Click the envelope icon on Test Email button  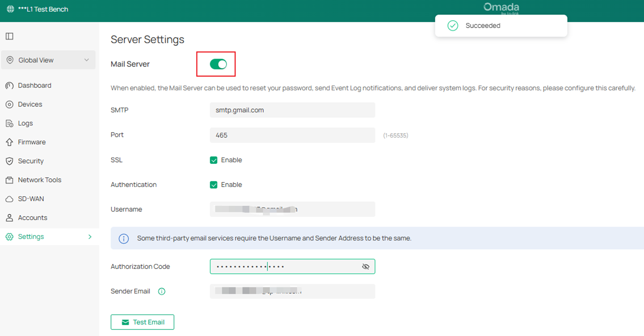coord(125,322)
